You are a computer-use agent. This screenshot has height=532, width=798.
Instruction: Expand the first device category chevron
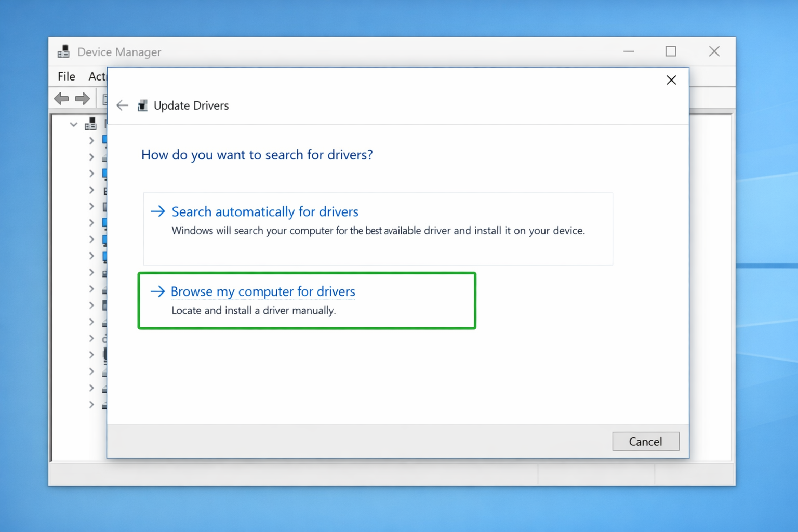pyautogui.click(x=91, y=140)
